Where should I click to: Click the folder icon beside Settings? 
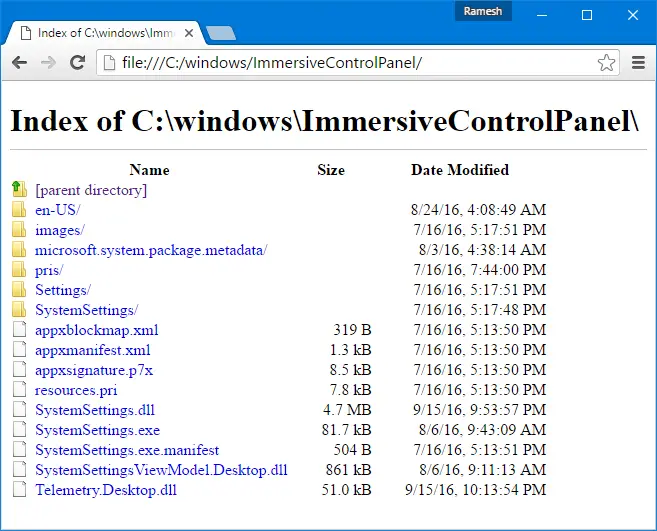(x=19, y=290)
